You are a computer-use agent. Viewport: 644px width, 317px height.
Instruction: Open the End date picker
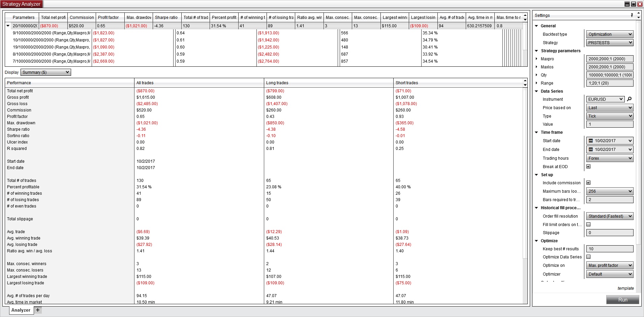(610, 150)
